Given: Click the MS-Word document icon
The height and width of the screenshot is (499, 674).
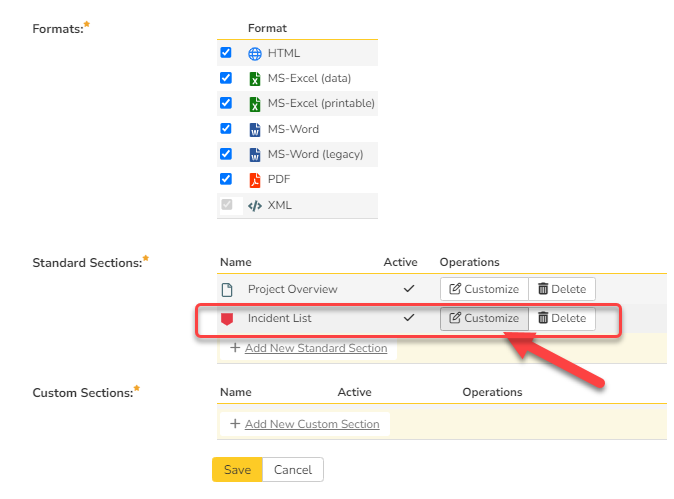Looking at the screenshot, I should (x=254, y=129).
